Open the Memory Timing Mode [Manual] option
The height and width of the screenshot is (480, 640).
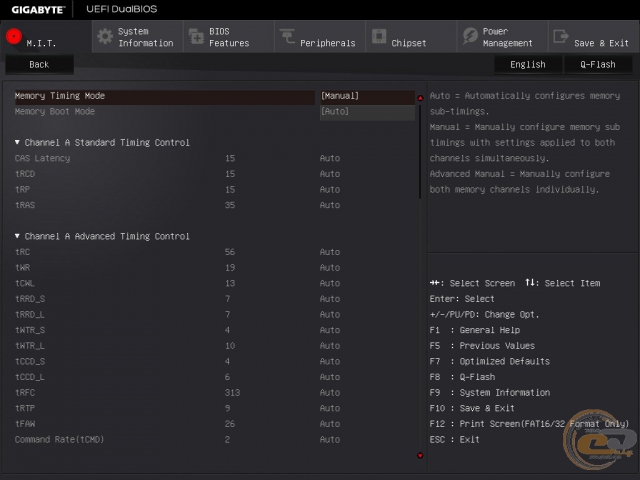pyautogui.click(x=340, y=96)
